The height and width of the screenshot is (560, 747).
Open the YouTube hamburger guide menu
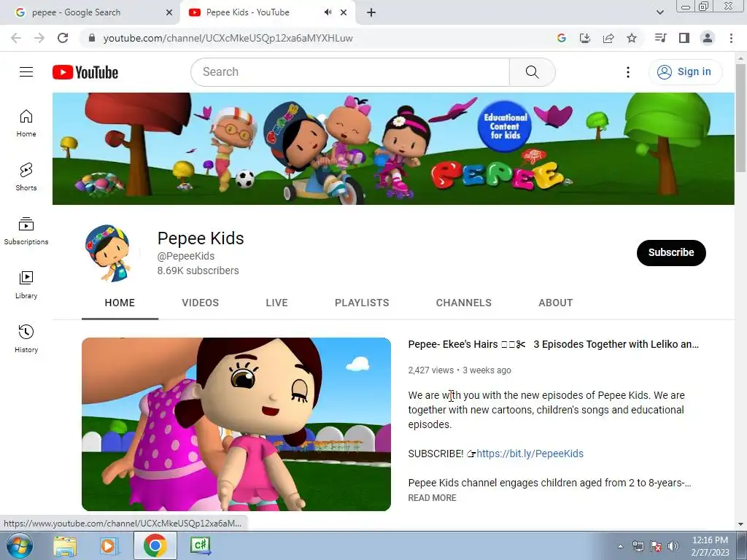(x=26, y=72)
